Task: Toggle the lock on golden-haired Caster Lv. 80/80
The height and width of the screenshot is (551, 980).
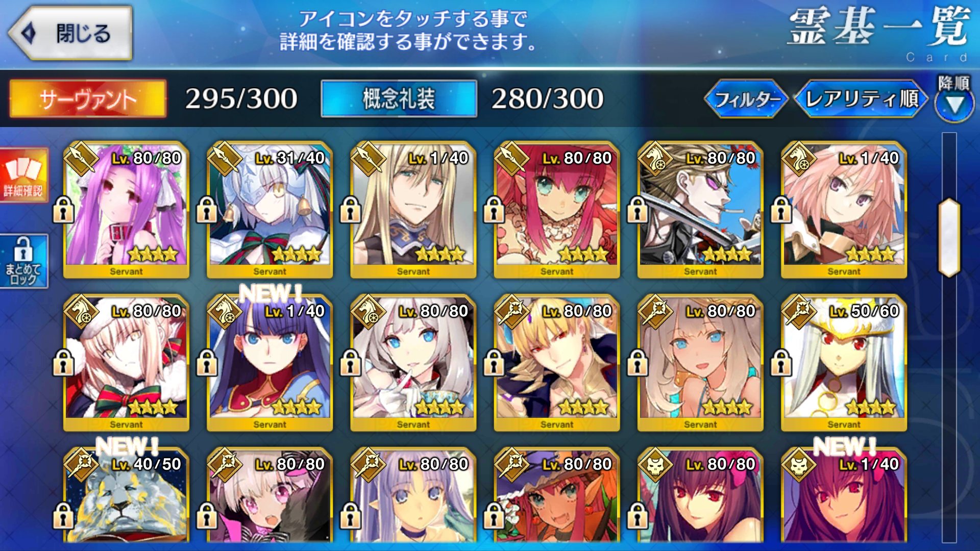Action: pyautogui.click(x=494, y=363)
